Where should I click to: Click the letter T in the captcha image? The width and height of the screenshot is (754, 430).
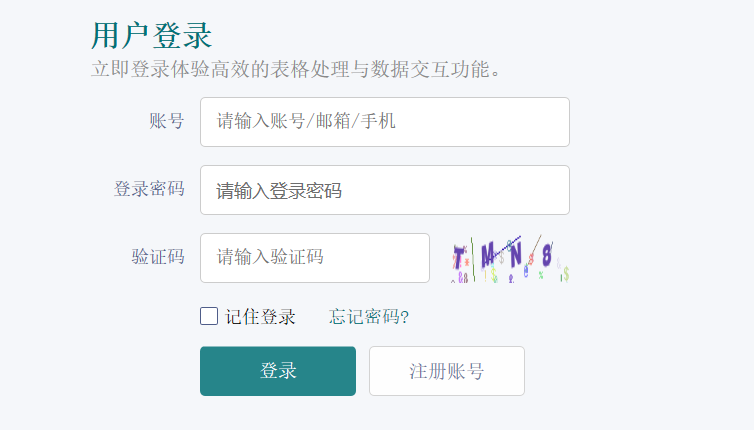(459, 255)
